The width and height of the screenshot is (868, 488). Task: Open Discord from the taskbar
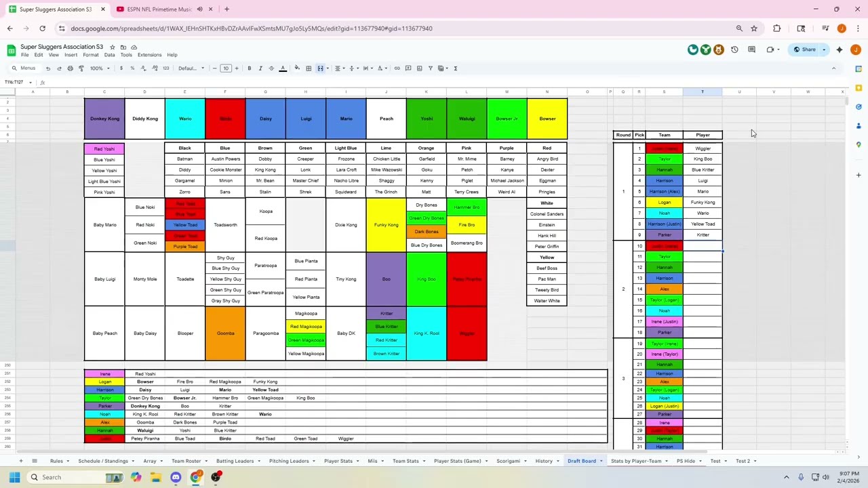point(176,477)
